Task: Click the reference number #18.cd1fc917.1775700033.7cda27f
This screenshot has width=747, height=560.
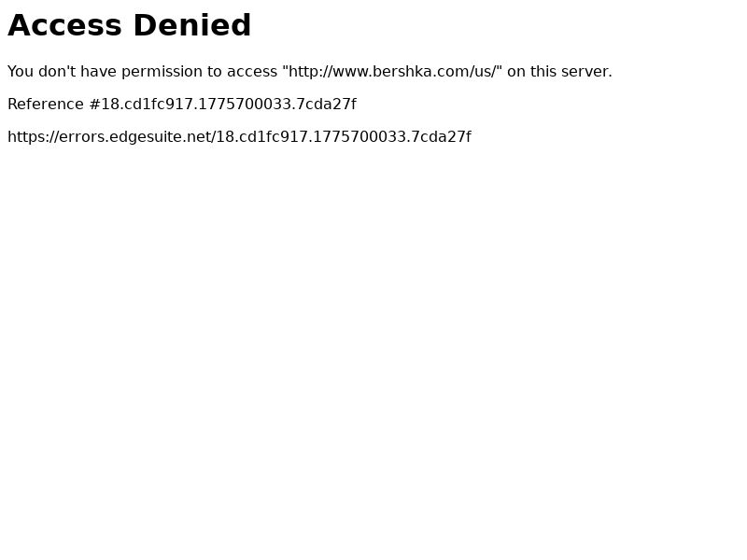Action: pos(223,104)
